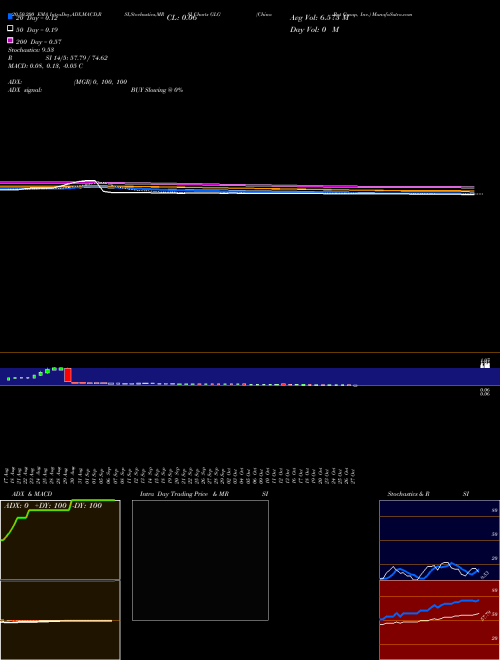Select the '200 Day = 0.57' legend text

click(x=38, y=42)
